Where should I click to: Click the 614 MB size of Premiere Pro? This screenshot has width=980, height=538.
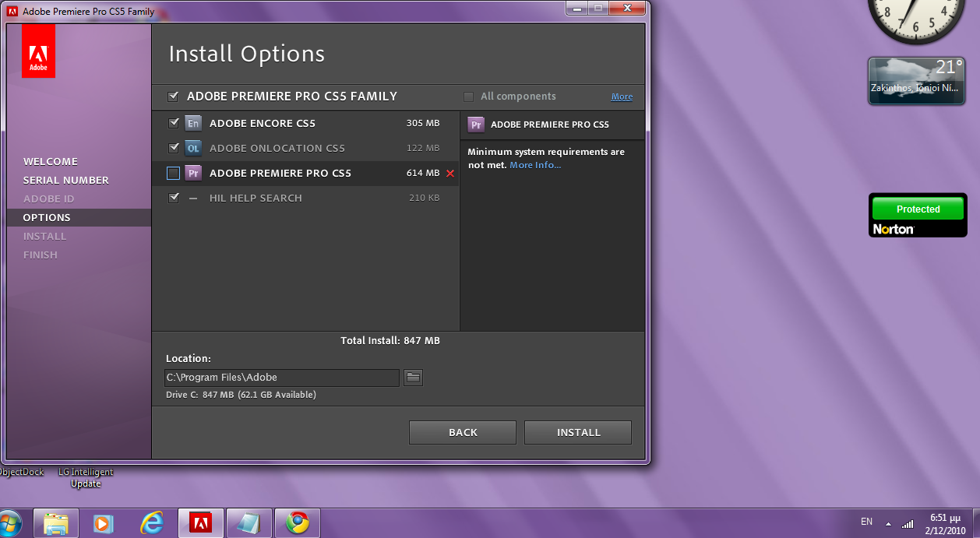[423, 173]
